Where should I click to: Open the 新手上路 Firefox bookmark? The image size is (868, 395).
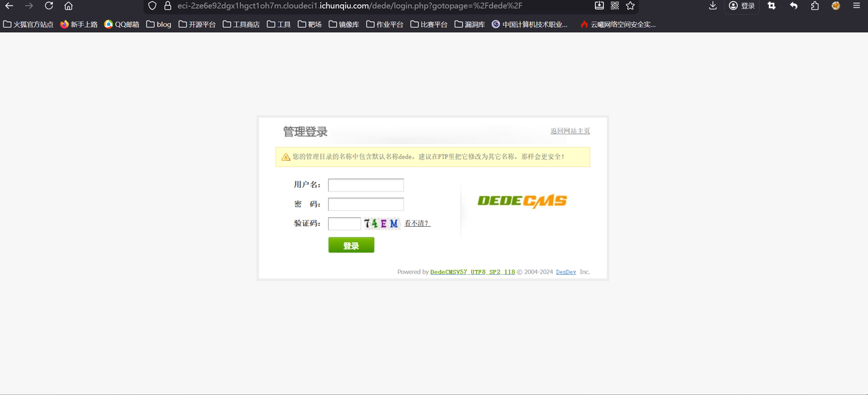coord(79,24)
